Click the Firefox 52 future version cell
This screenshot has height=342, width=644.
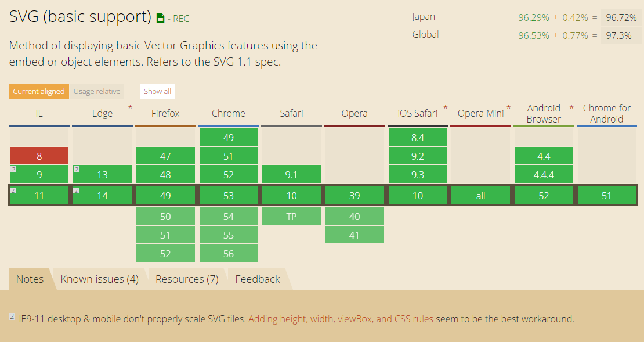[x=165, y=253]
